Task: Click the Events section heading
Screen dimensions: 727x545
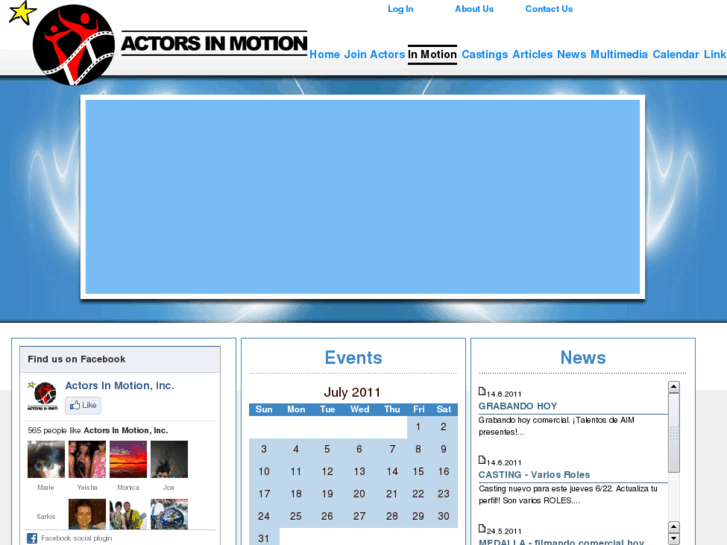Action: [353, 358]
